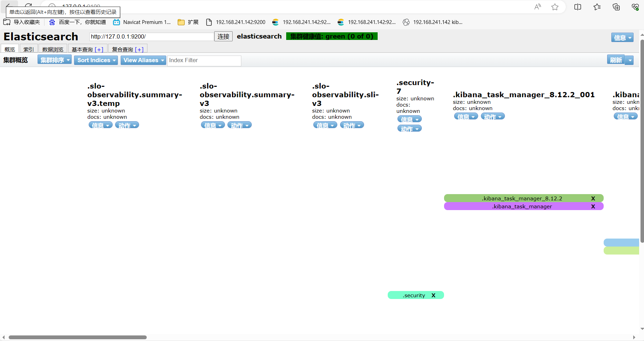The image size is (644, 341).
Task: Open 动作 for .slo-observability.summary-v3.temp
Action: point(127,125)
